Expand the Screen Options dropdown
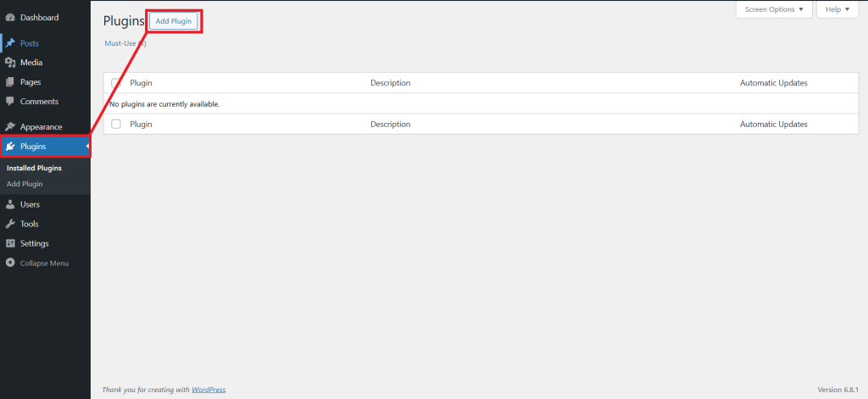The height and width of the screenshot is (399, 868). pyautogui.click(x=774, y=9)
